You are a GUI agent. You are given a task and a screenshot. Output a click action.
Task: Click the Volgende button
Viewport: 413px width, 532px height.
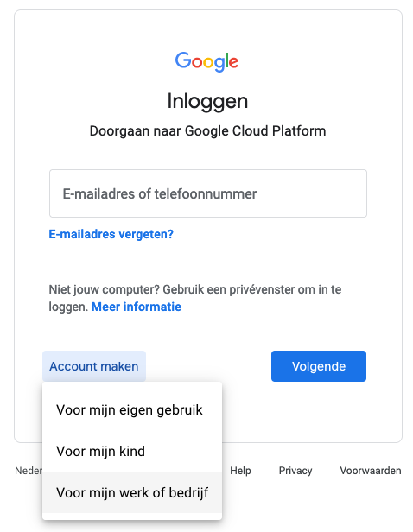pos(319,366)
